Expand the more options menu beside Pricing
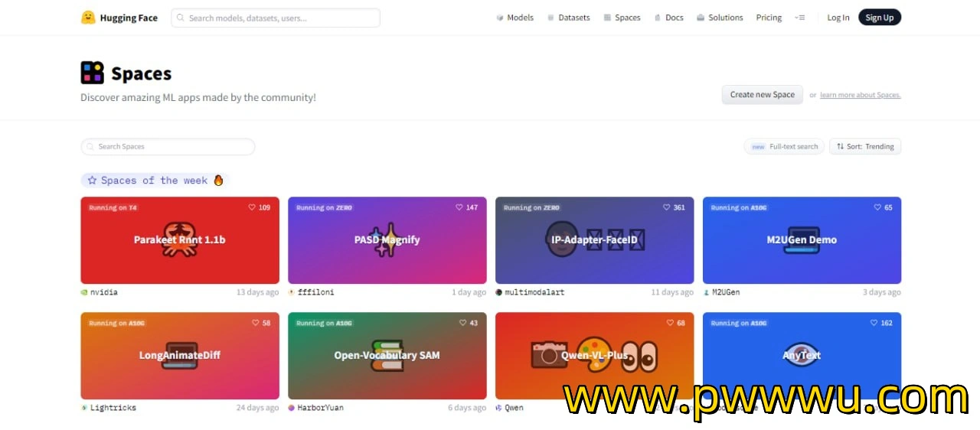Image resolution: width=980 pixels, height=430 pixels. (800, 18)
